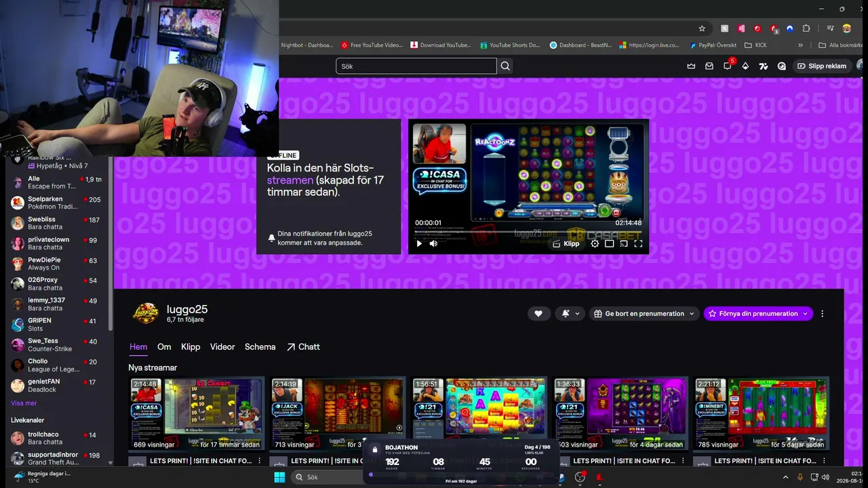Image resolution: width=868 pixels, height=488 pixels.
Task: Open Twitch Prime loot crown icon
Action: (691, 66)
